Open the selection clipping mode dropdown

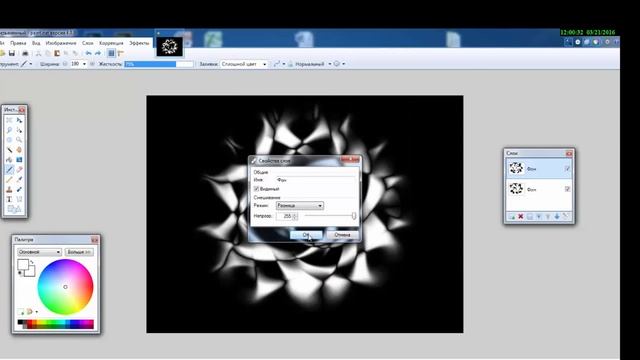coord(340,64)
